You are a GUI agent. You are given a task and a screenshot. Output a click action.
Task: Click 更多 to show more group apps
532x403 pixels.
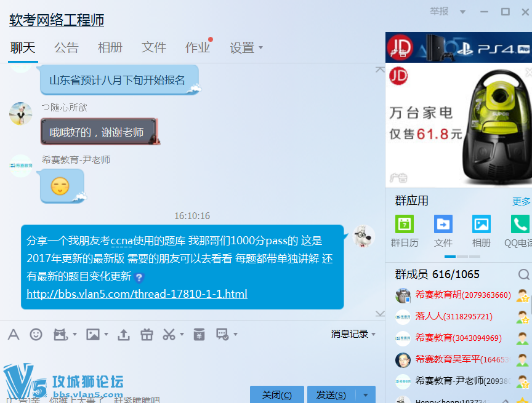521,201
